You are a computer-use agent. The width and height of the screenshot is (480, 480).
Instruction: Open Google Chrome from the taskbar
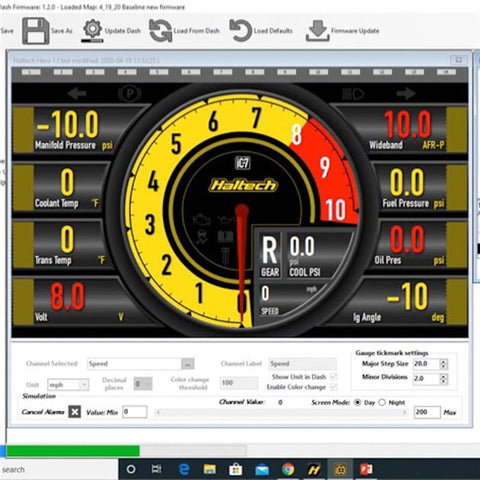click(288, 469)
